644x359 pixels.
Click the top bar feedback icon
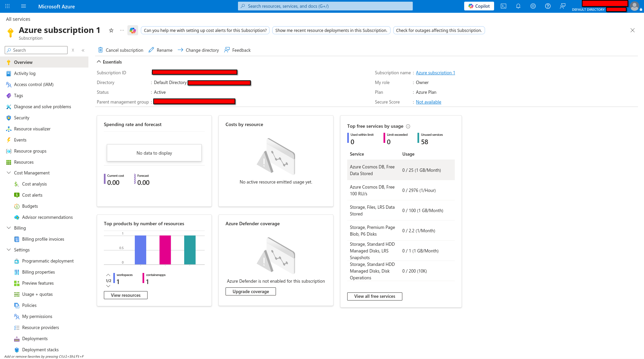(563, 6)
